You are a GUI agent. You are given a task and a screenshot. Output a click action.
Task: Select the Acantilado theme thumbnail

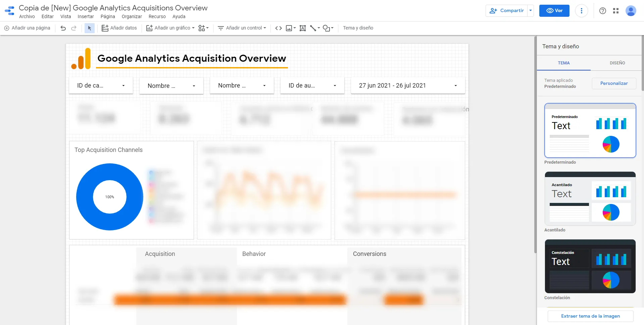590,199
